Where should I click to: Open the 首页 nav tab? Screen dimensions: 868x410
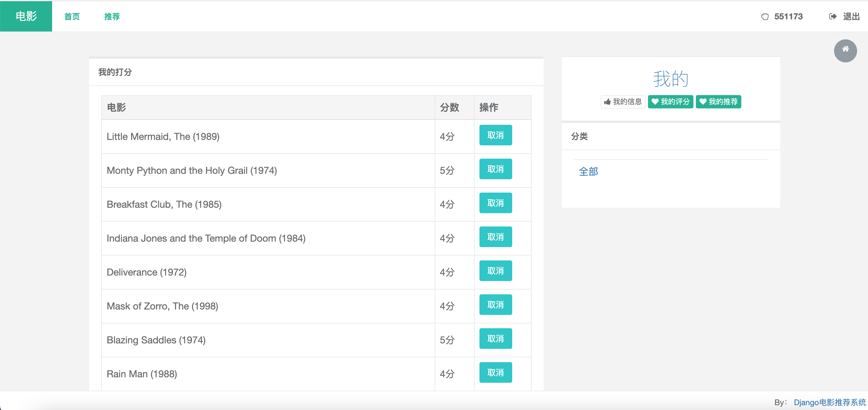(x=72, y=16)
